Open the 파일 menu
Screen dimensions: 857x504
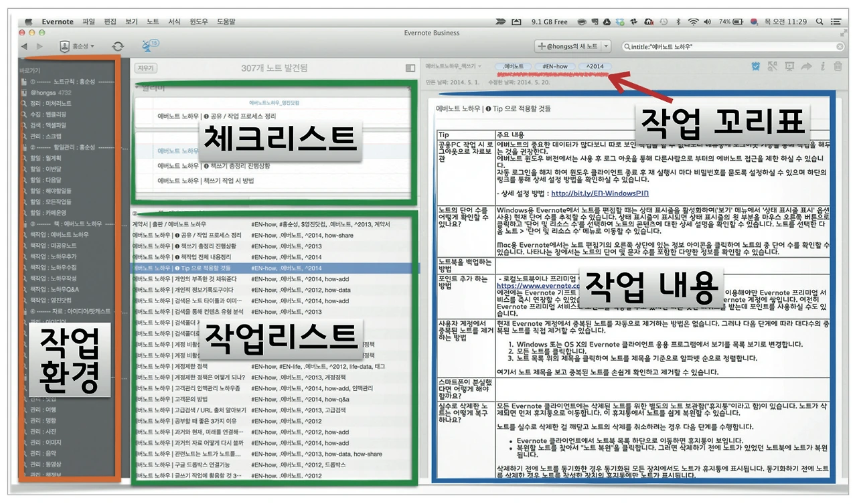pos(88,21)
